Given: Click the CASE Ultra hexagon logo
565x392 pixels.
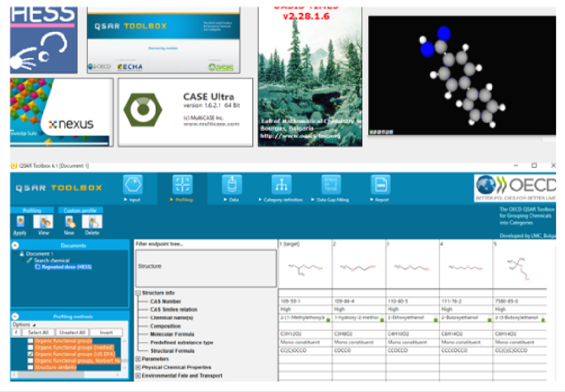Looking at the screenshot, I should [143, 109].
